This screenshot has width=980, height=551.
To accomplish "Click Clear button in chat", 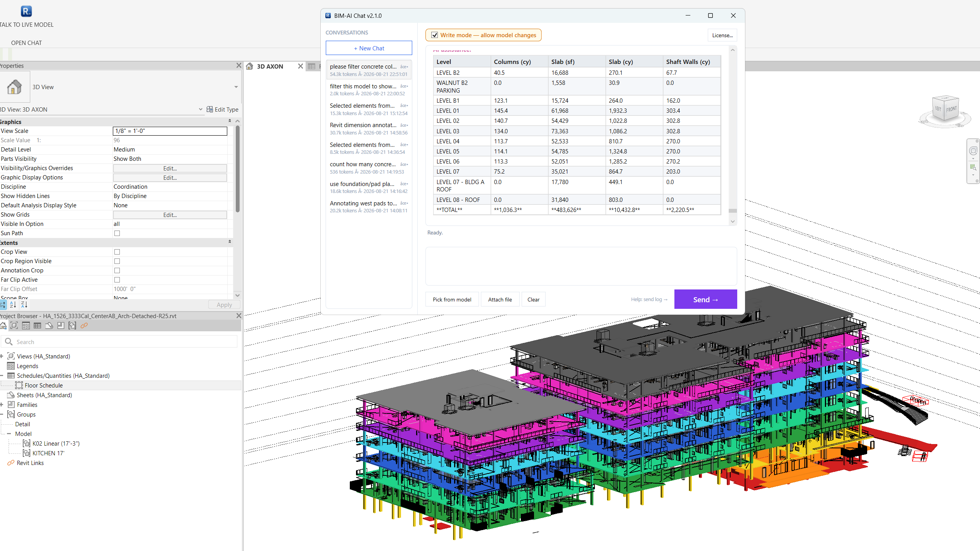I will tap(533, 300).
